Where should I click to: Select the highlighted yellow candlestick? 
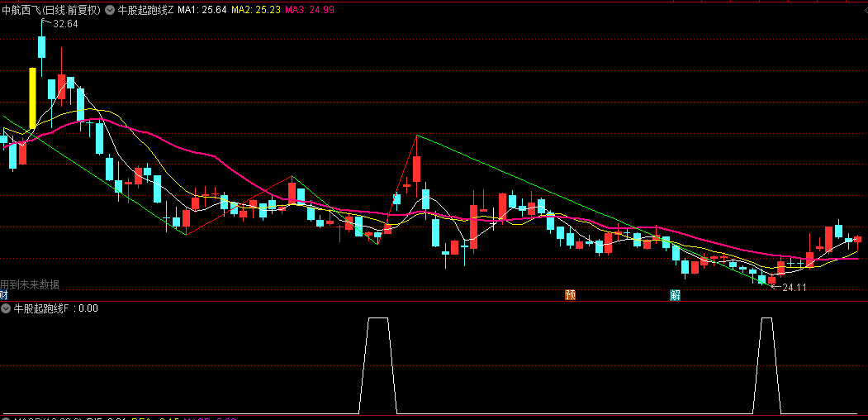pyautogui.click(x=33, y=98)
